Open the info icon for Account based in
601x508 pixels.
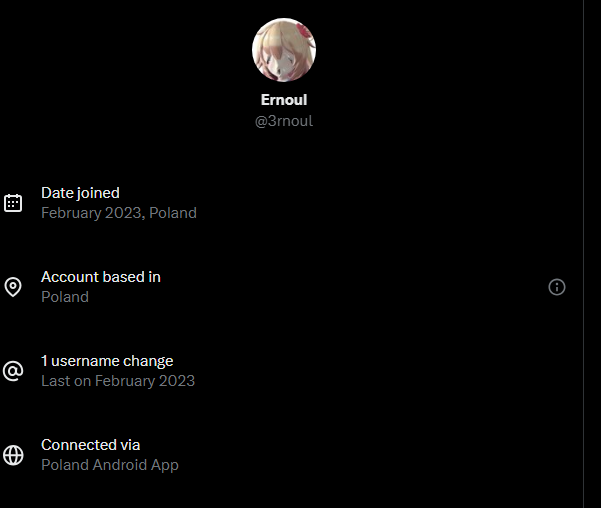[557, 287]
